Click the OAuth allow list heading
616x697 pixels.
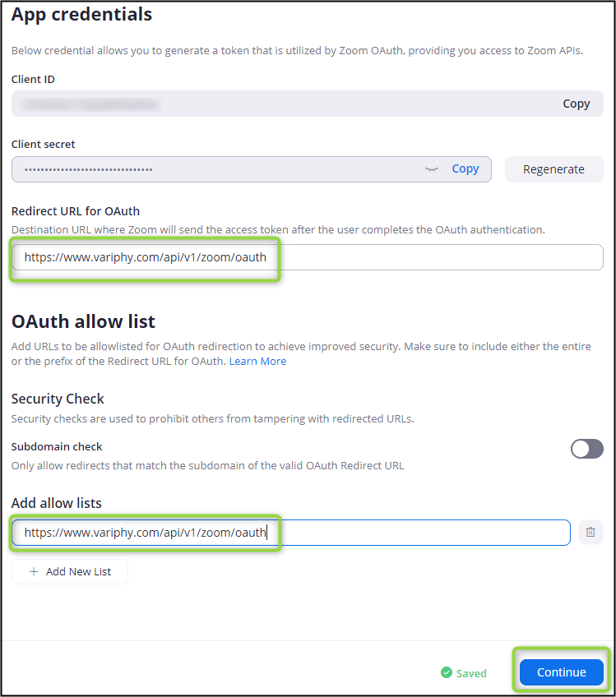pyautogui.click(x=83, y=321)
